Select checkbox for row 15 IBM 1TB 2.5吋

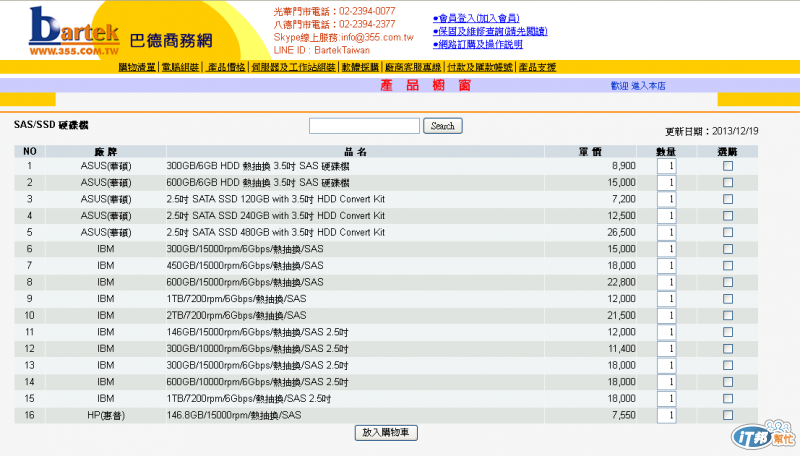pyautogui.click(x=728, y=399)
